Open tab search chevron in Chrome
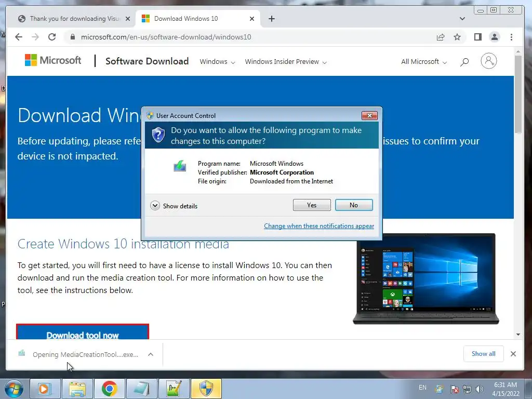Image resolution: width=532 pixels, height=399 pixels. 462,19
